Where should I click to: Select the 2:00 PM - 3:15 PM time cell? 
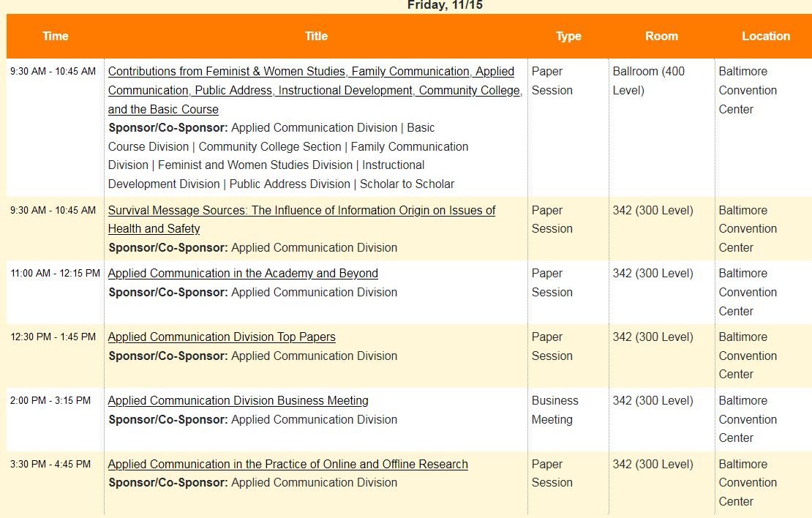coord(50,401)
